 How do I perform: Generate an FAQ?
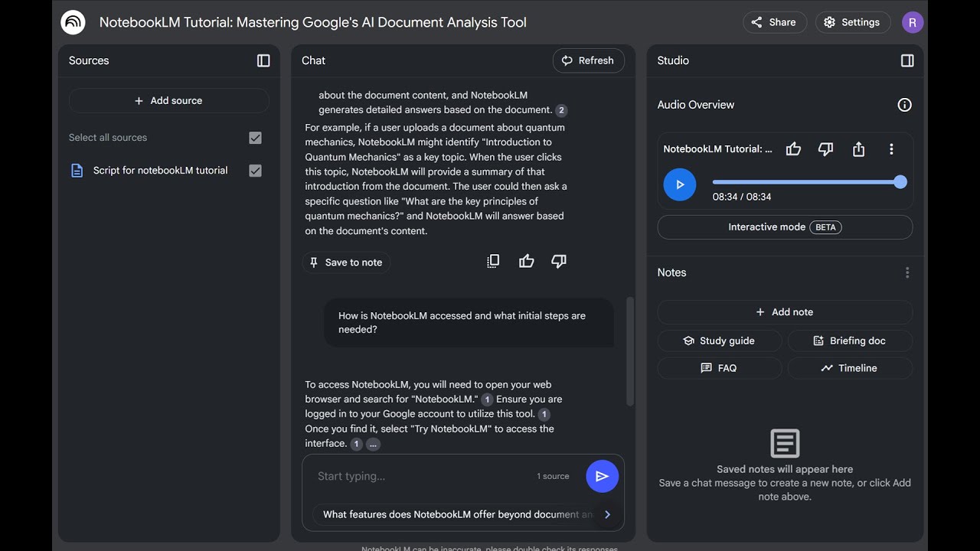point(719,368)
